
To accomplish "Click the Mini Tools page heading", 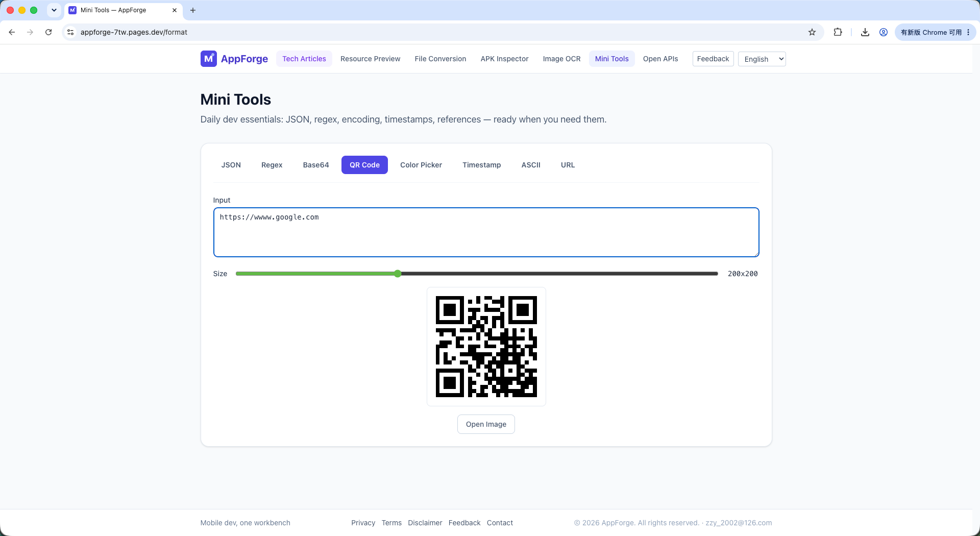I will [236, 100].
